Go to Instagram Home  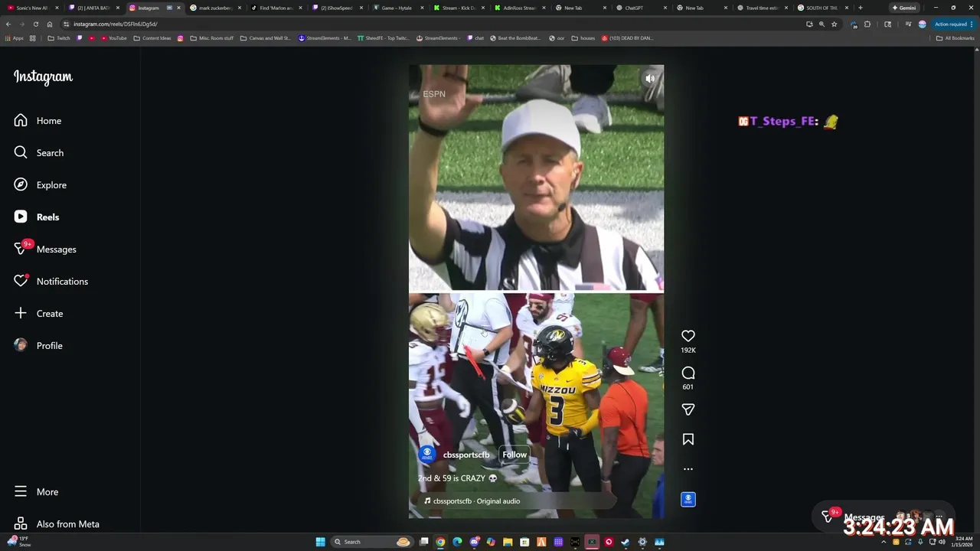[x=38, y=121]
